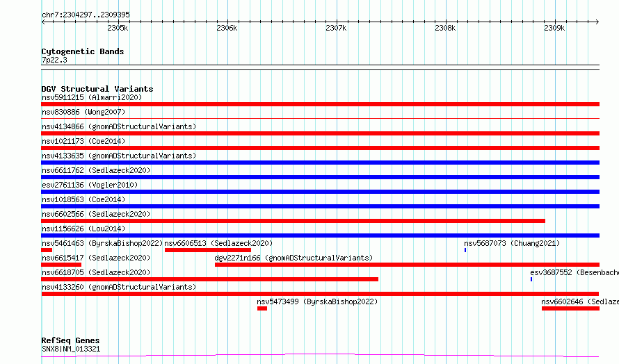Viewport: 619px width, 364px height.
Task: Open the nsv1018563 (Coe2014) label
Action: point(83,199)
